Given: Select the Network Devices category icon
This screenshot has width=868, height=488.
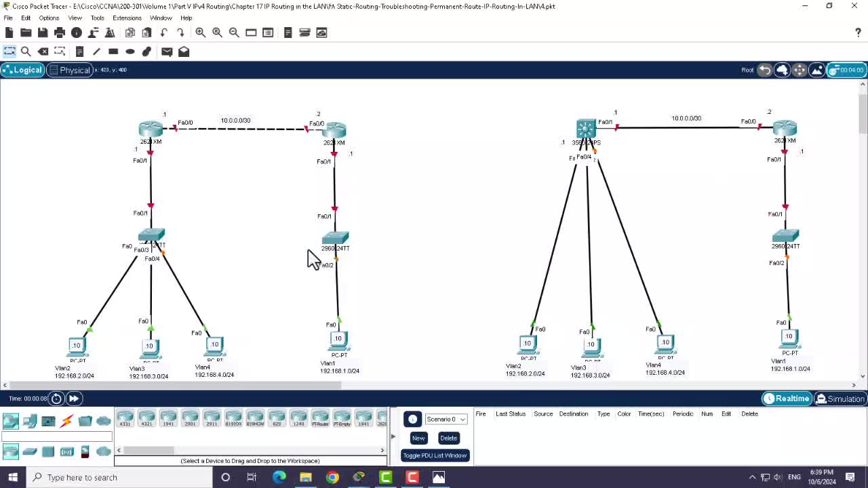Looking at the screenshot, I should [x=11, y=421].
